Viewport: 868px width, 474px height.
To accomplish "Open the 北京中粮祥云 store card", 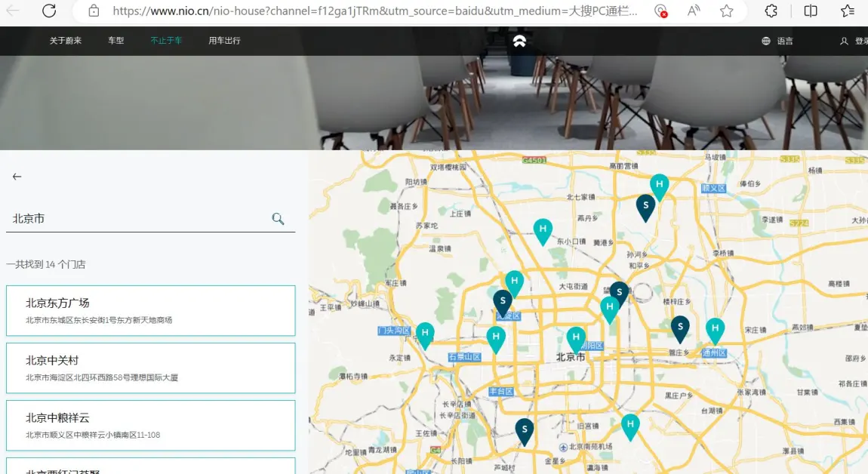I will point(150,425).
